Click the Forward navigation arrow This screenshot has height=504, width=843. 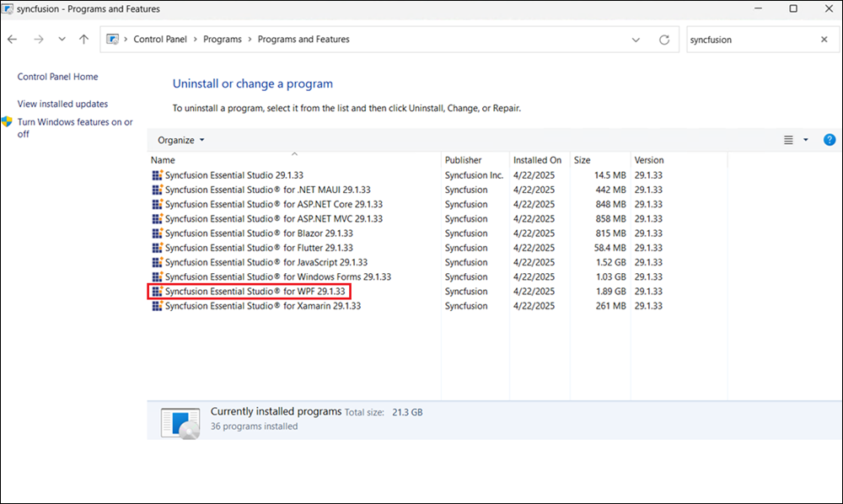coord(38,40)
